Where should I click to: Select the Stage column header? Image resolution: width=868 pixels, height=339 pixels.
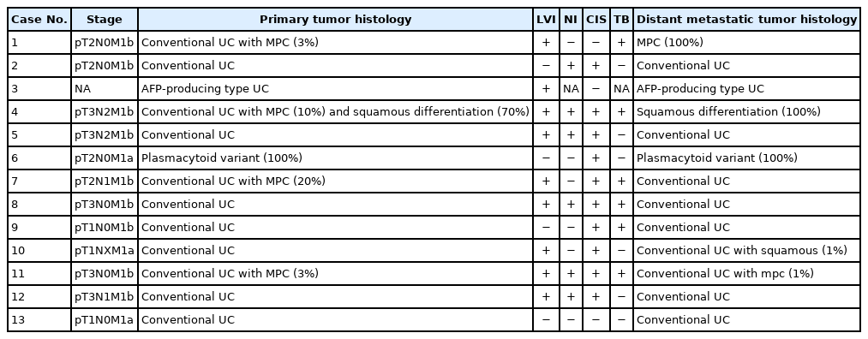105,20
